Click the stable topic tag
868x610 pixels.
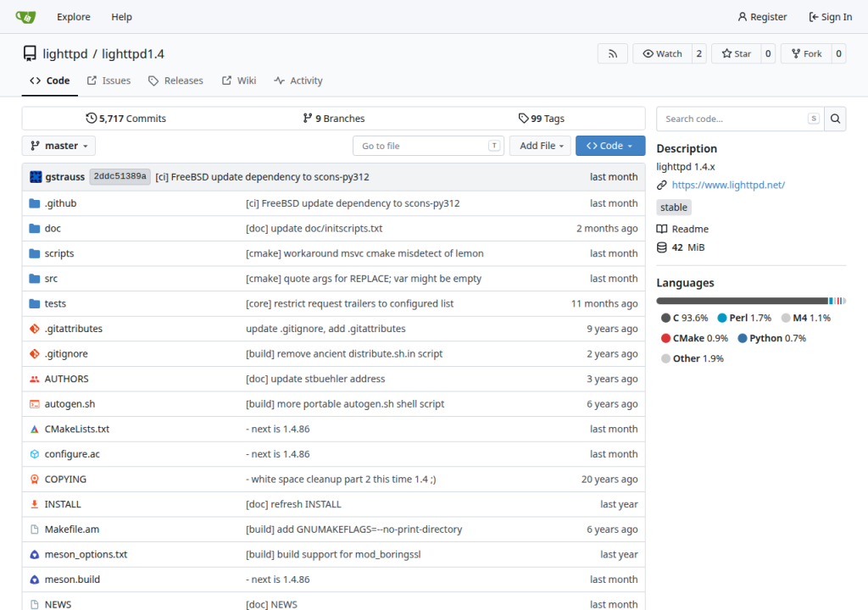tap(674, 208)
